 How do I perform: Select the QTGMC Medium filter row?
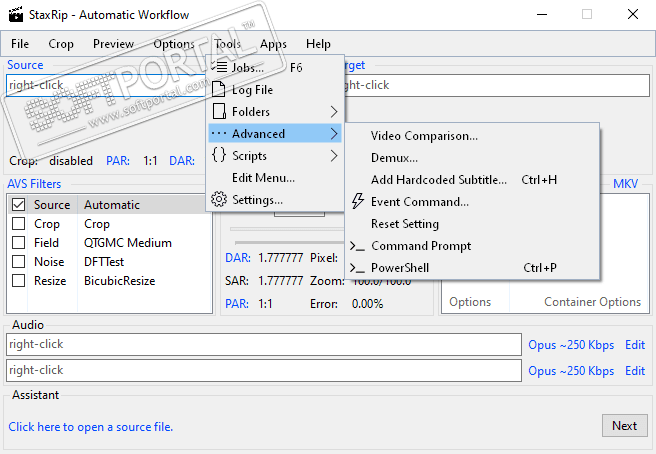(110, 243)
